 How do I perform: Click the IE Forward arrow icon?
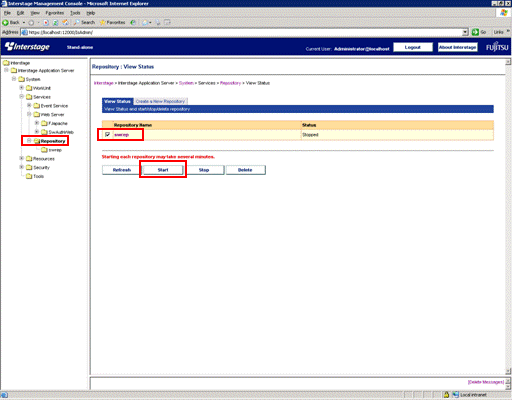click(31, 23)
